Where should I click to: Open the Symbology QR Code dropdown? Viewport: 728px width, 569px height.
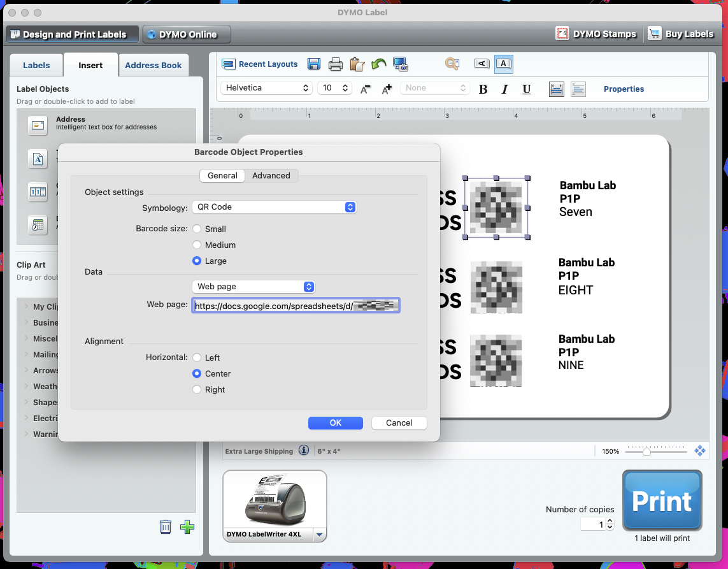274,207
